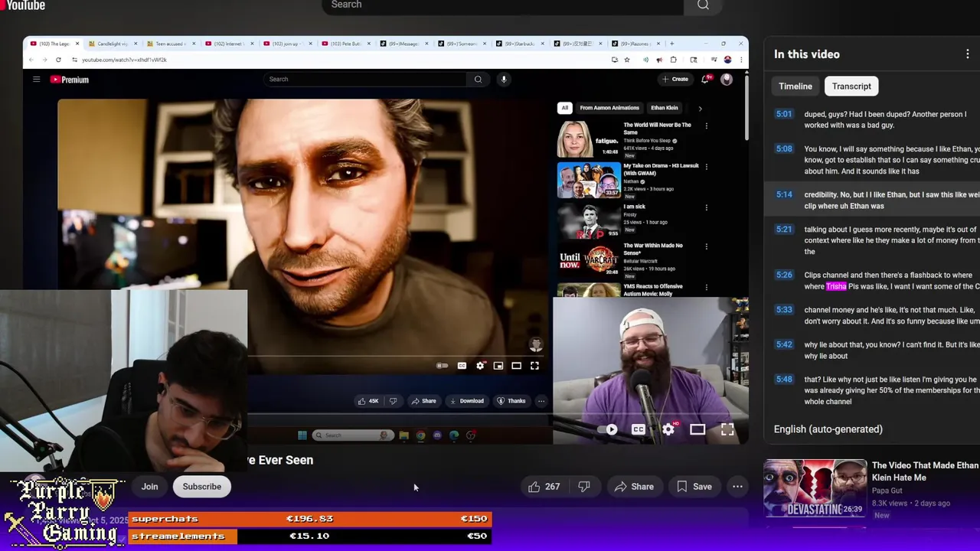This screenshot has width=980, height=551.
Task: Click the fullscreen icon over the bearded man video
Action: (727, 429)
